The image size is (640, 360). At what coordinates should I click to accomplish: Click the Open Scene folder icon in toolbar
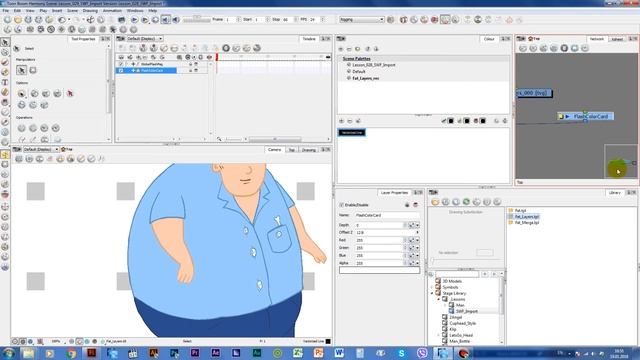(x=18, y=20)
